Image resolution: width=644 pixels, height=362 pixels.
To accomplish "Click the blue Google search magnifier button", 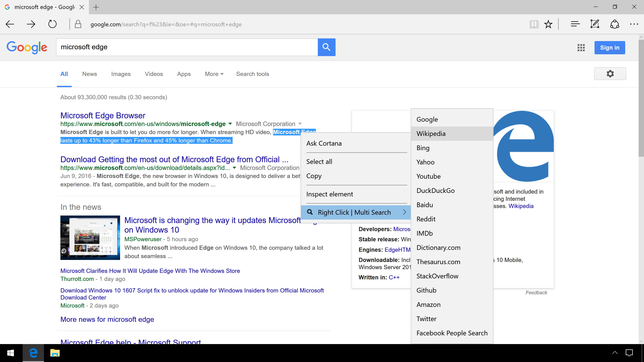I will pos(326,47).
